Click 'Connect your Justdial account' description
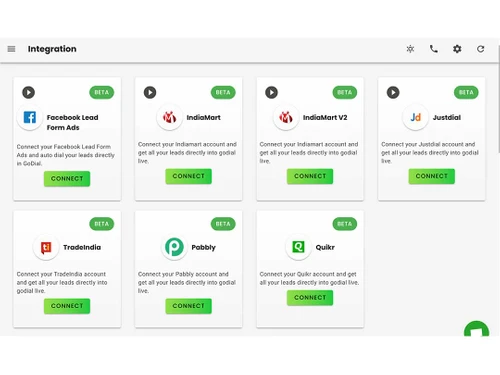This screenshot has height=375, width=500. pyautogui.click(x=430, y=153)
